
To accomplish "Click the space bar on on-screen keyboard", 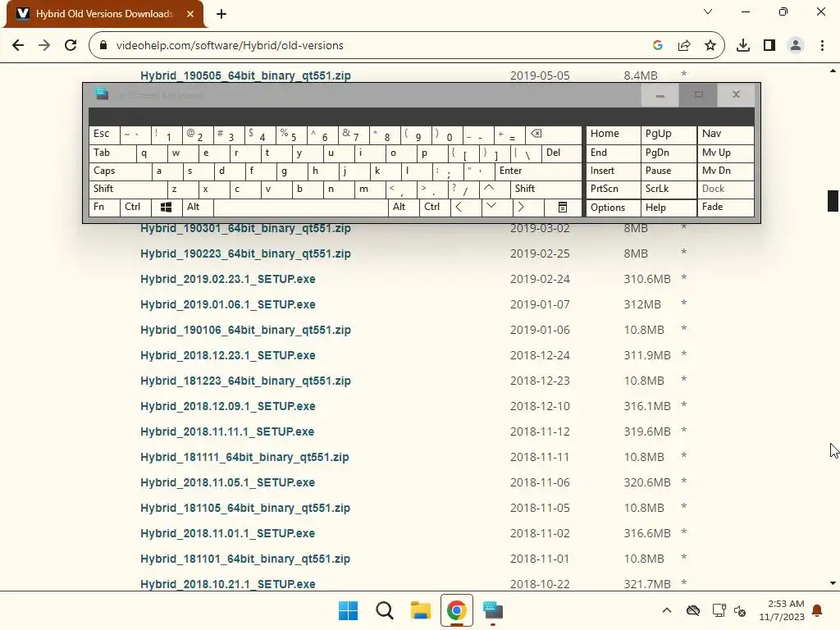I will [x=300, y=208].
